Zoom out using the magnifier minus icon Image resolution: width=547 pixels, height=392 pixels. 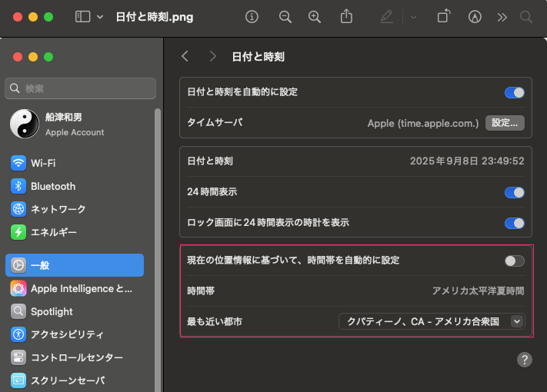(285, 17)
